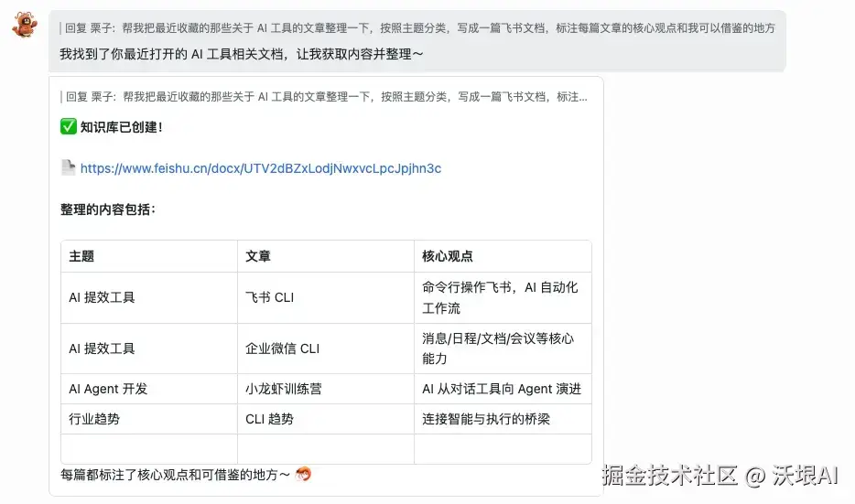Click the '飞书 CLI' table cell

pyautogui.click(x=326, y=297)
